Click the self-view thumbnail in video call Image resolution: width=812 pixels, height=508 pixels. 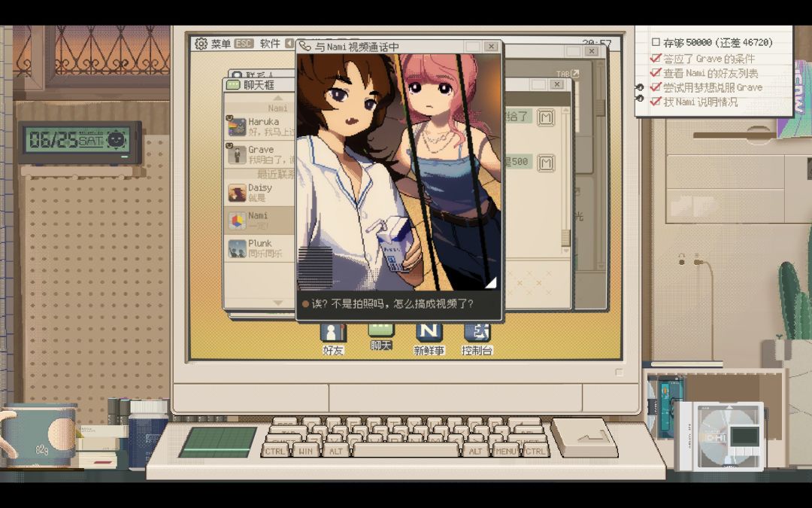pos(315,268)
